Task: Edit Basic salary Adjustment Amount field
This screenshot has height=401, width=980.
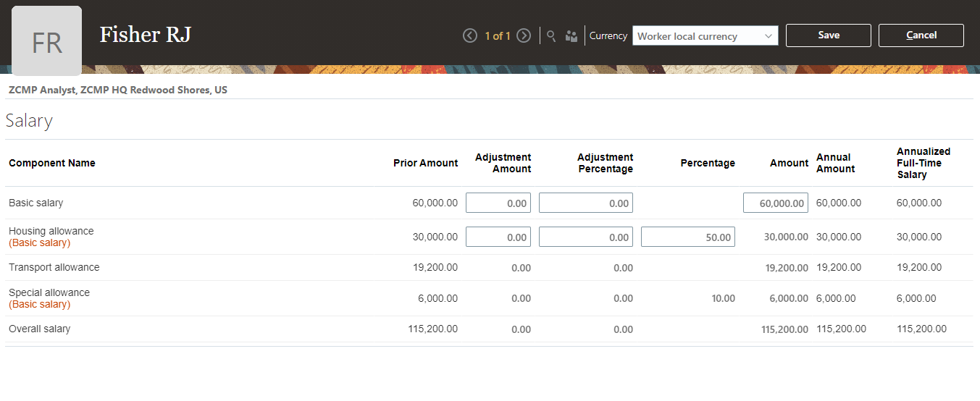Action: [498, 203]
